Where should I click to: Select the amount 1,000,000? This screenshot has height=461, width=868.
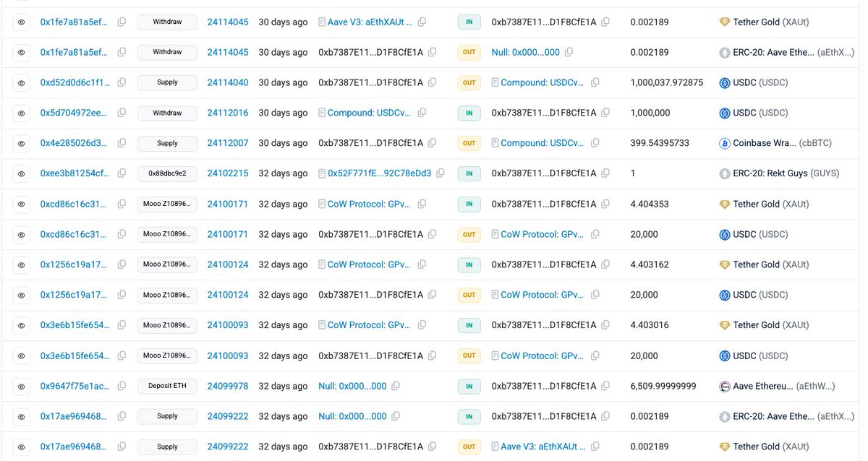(650, 113)
